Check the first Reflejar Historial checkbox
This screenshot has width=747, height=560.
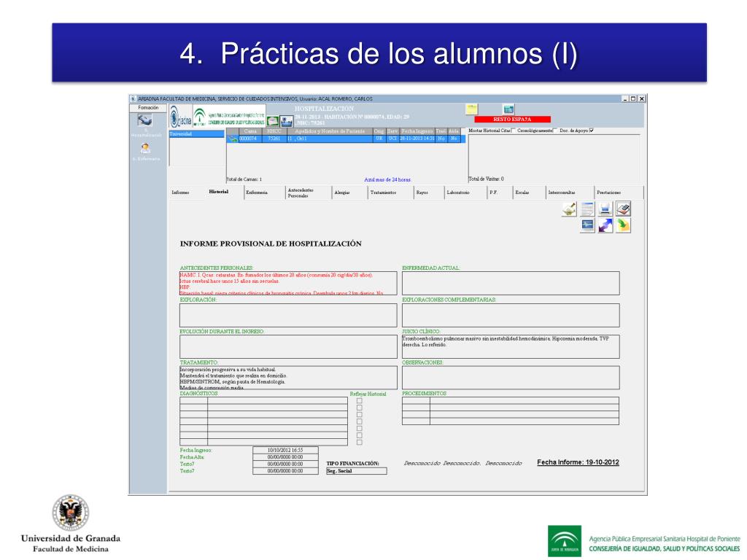[359, 401]
